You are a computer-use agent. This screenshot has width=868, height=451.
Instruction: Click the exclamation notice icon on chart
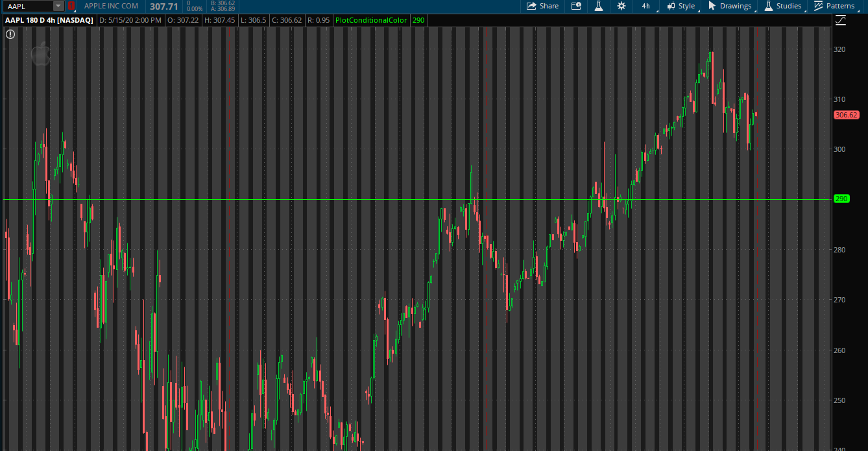(10, 34)
